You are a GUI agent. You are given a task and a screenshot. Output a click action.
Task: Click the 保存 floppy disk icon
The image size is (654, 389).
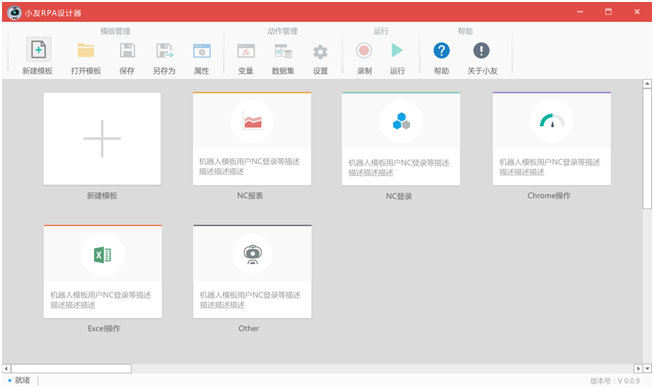click(x=127, y=50)
